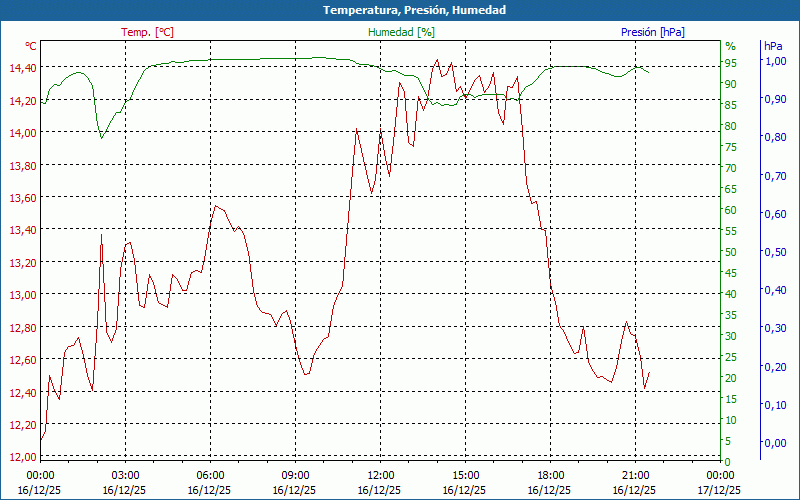
Task: Click the green % unit axis label
Action: [x=730, y=46]
